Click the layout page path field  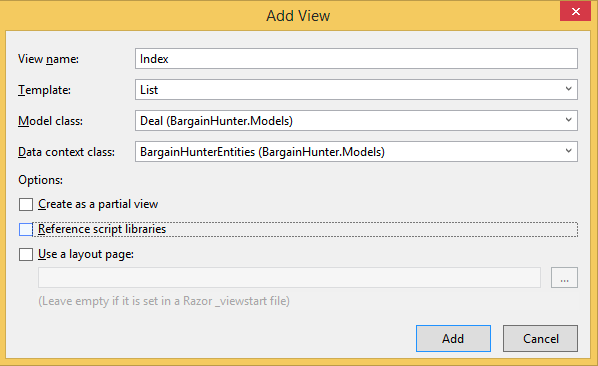(289, 278)
